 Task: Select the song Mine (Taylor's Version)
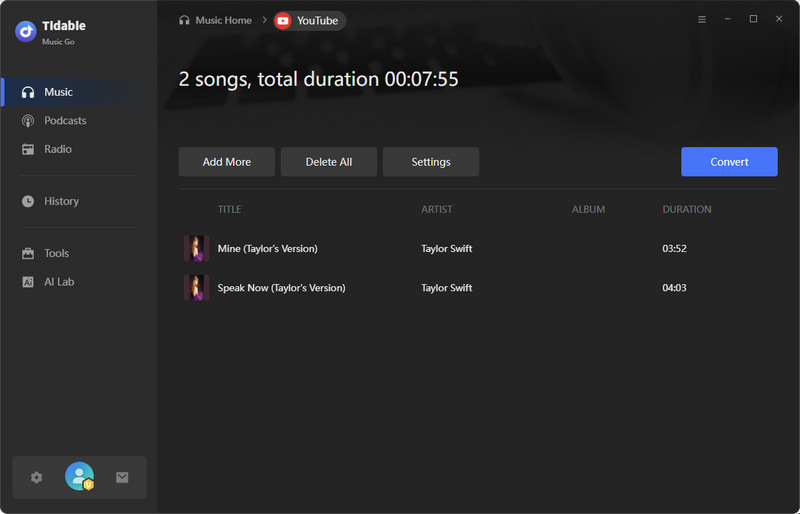point(267,249)
